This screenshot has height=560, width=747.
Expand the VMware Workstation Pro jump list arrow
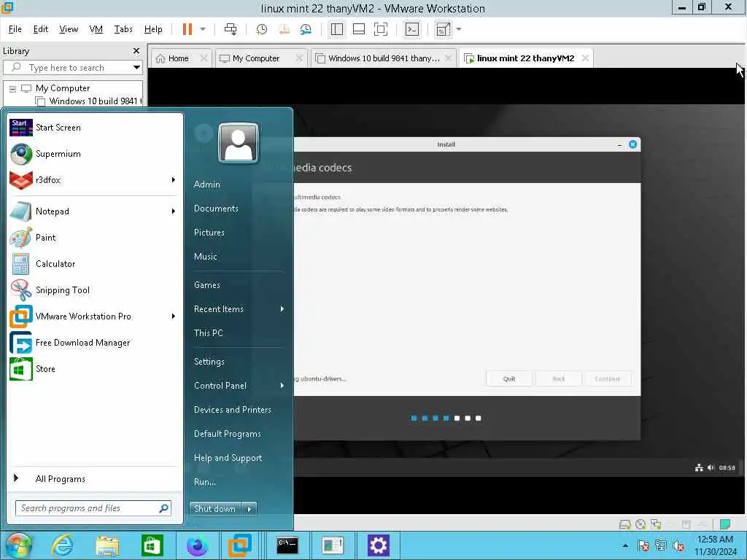click(174, 316)
